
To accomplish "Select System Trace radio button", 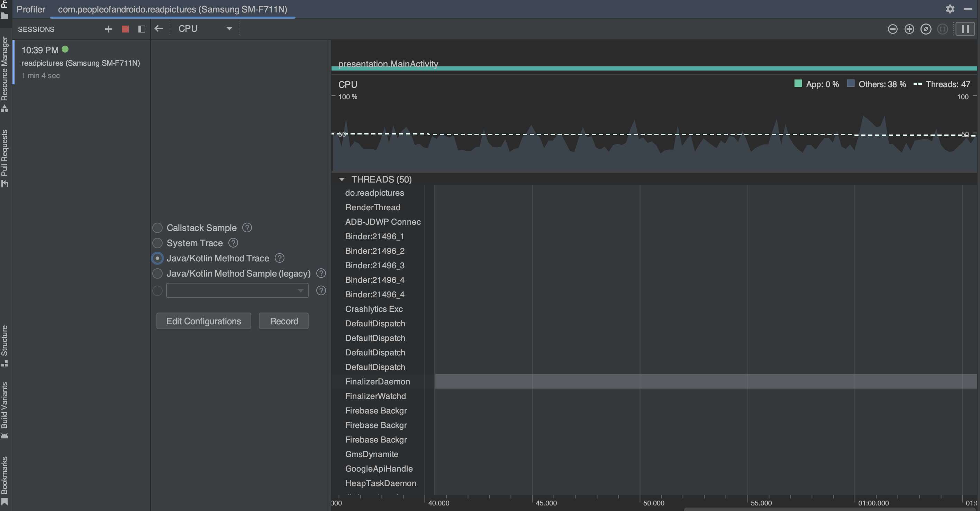I will point(157,243).
